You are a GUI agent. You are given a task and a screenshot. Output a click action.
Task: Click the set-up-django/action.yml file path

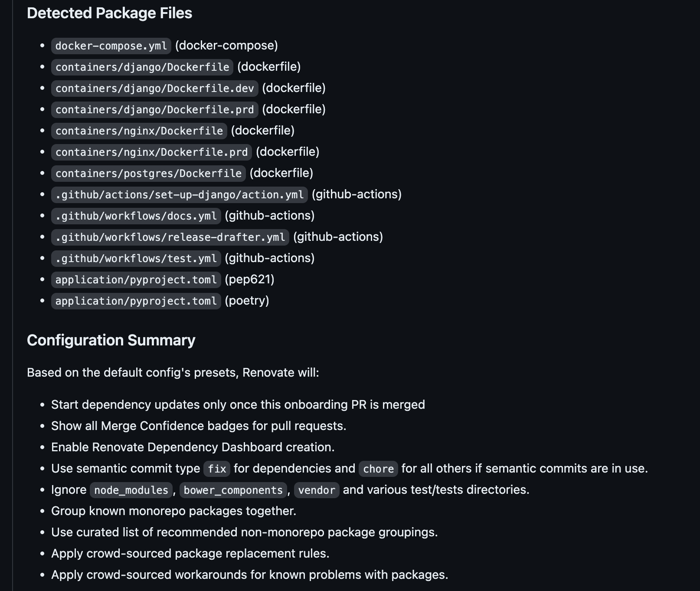179,195
